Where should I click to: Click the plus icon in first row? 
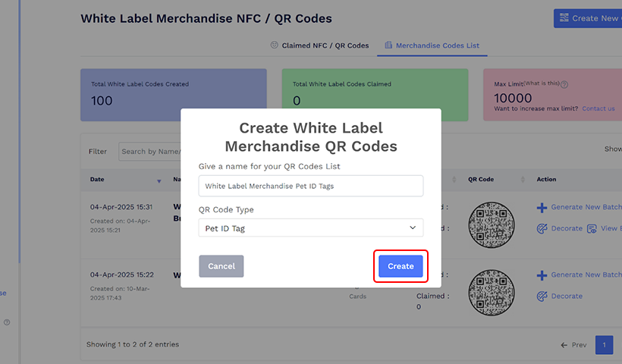(x=542, y=207)
